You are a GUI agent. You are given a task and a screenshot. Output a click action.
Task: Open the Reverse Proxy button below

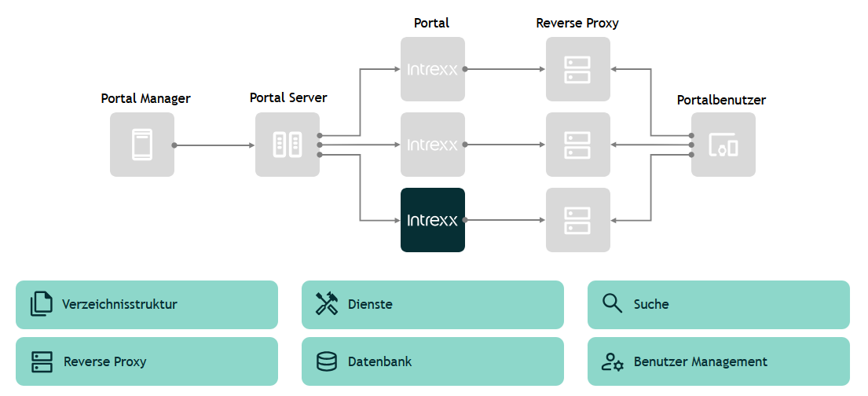click(147, 361)
